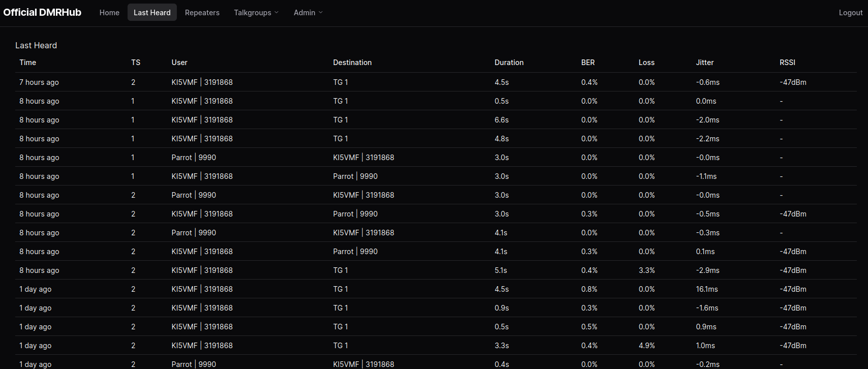Select the 7 hours ago row
Viewport: 868px width, 369px height.
pos(436,82)
